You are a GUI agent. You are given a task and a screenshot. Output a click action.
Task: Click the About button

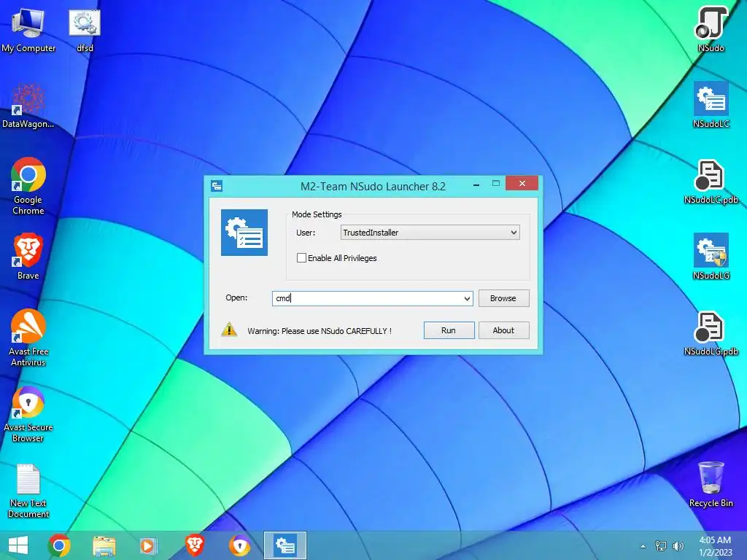click(x=503, y=330)
